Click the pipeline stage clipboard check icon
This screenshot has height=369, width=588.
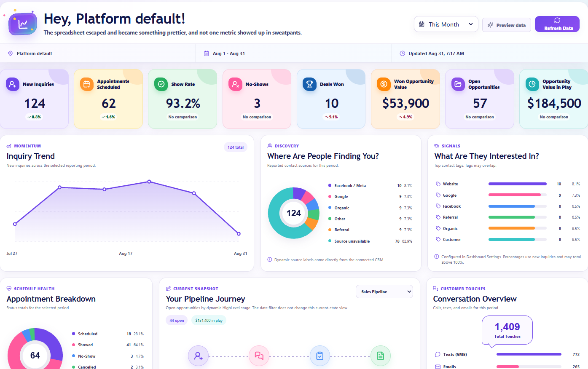(320, 356)
